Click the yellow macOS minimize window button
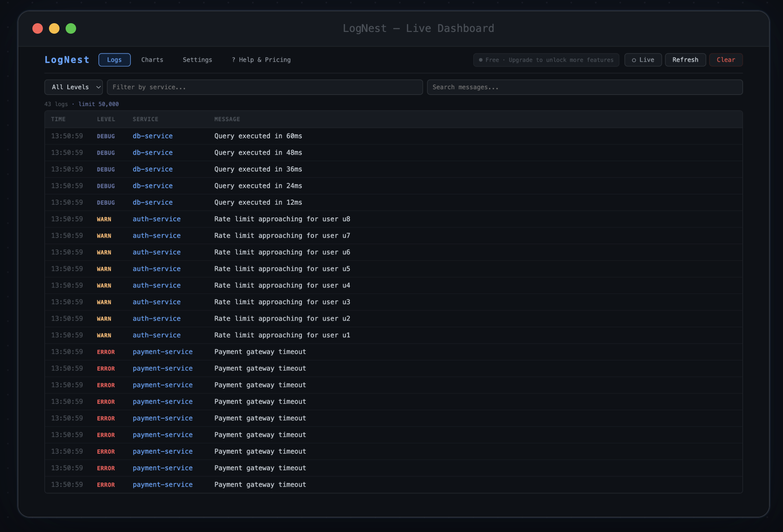 [54, 28]
